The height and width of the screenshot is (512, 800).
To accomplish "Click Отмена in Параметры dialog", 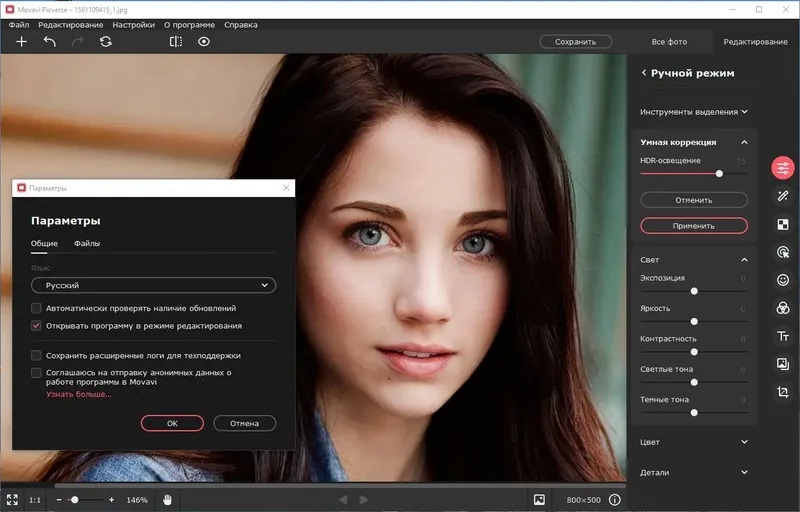I will tap(244, 423).
